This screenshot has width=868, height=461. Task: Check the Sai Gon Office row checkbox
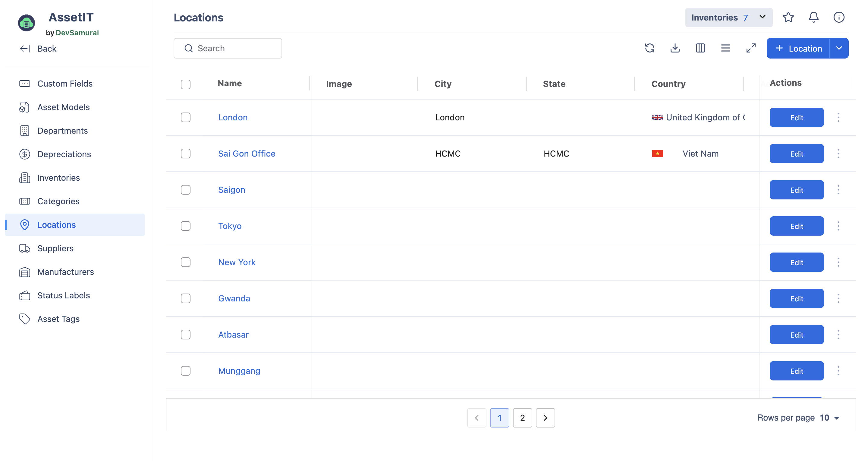coord(186,154)
